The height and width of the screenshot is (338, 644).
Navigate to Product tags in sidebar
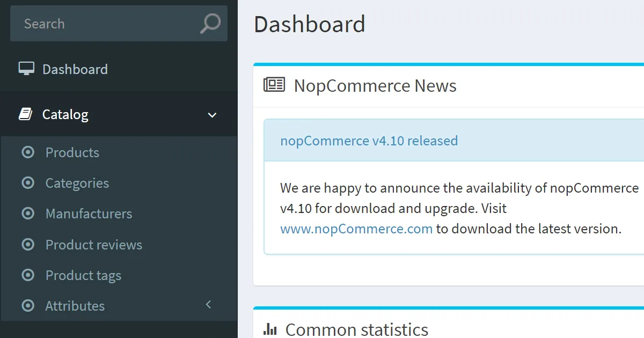[83, 275]
